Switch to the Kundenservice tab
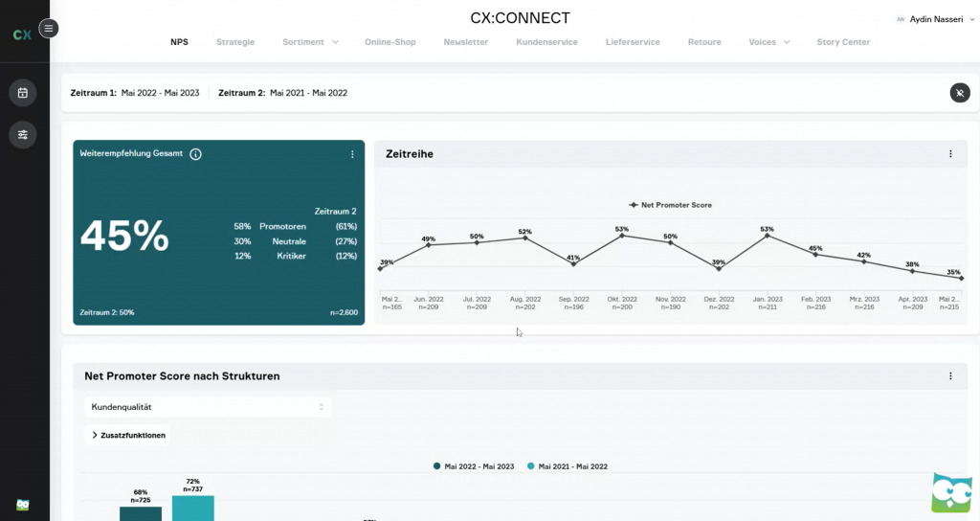The image size is (980, 521). (x=546, y=42)
